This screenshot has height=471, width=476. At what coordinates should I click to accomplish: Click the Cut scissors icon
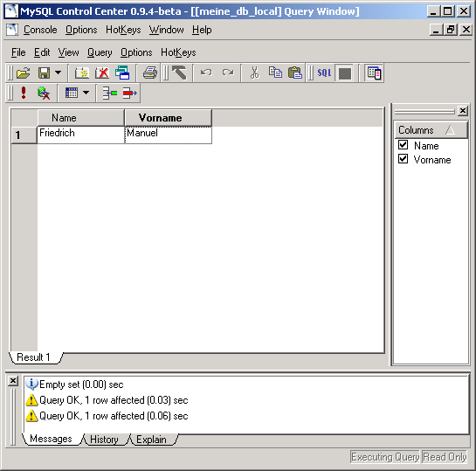click(254, 73)
